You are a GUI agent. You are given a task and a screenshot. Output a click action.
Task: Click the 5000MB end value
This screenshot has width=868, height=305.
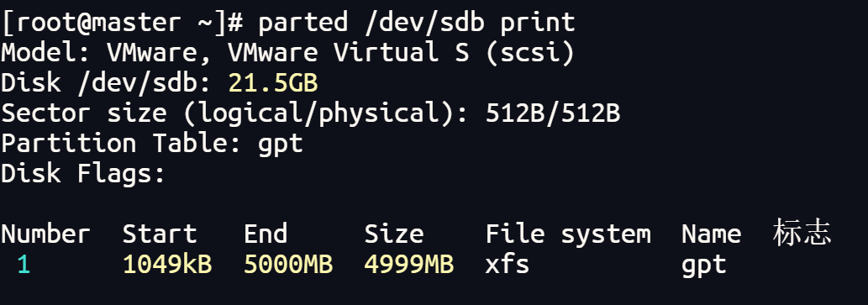tap(288, 265)
